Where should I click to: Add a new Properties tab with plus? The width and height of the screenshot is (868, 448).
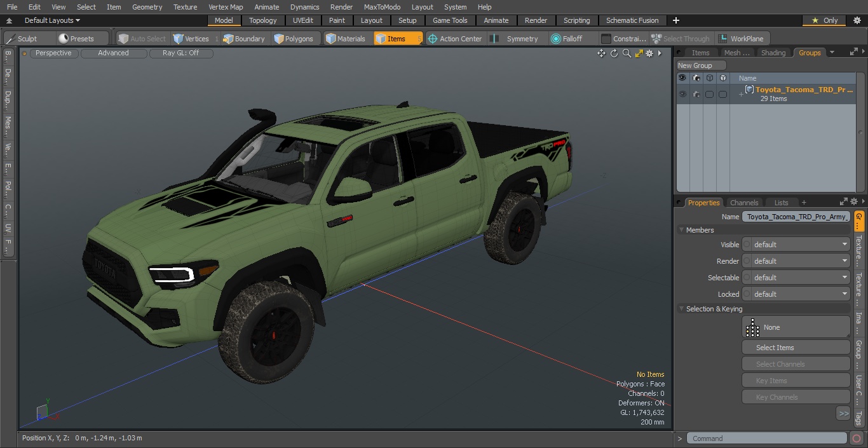(x=804, y=203)
